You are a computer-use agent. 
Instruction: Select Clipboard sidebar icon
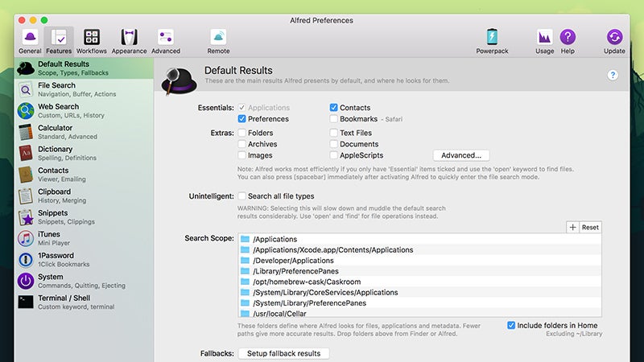tap(26, 195)
